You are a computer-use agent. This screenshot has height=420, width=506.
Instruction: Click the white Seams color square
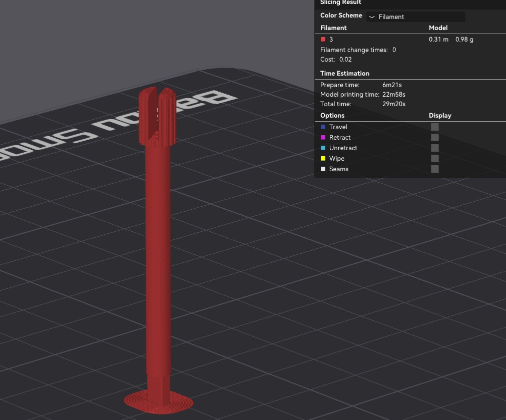[323, 169]
